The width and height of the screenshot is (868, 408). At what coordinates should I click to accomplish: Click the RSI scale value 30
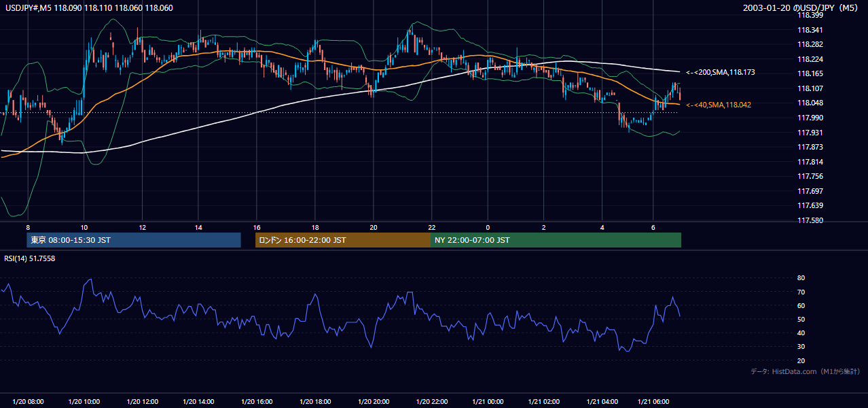click(x=801, y=347)
